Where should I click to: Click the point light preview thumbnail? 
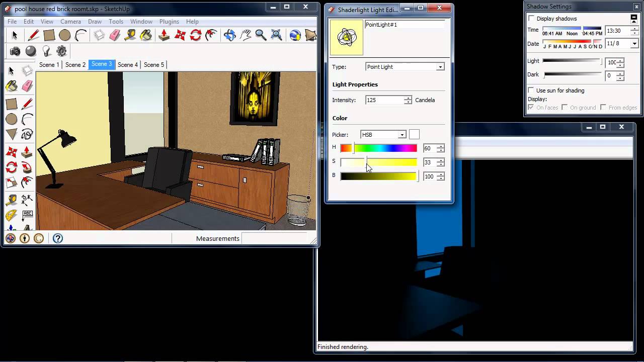pyautogui.click(x=346, y=38)
